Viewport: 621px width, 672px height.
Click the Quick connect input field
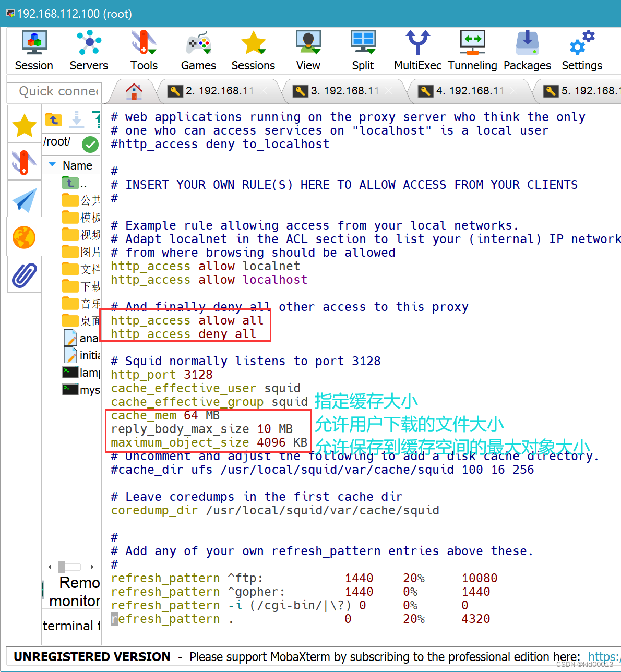tap(54, 92)
